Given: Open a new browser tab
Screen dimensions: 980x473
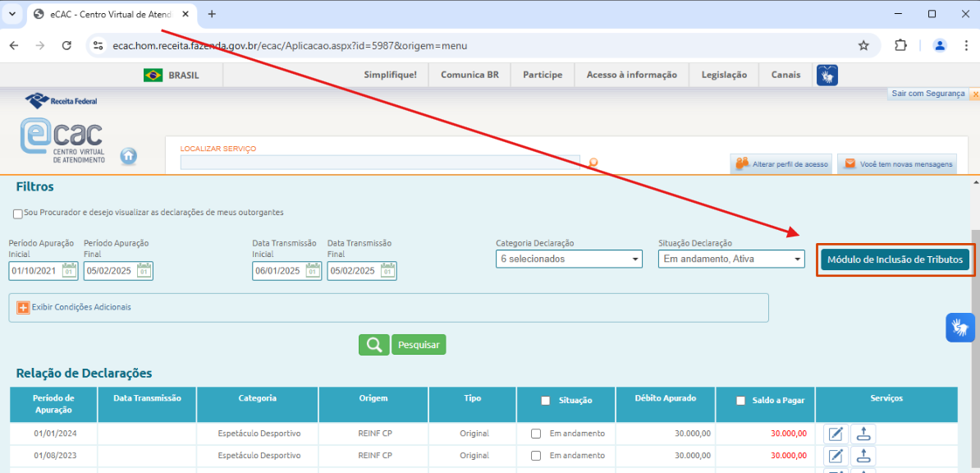Looking at the screenshot, I should click(x=212, y=14).
